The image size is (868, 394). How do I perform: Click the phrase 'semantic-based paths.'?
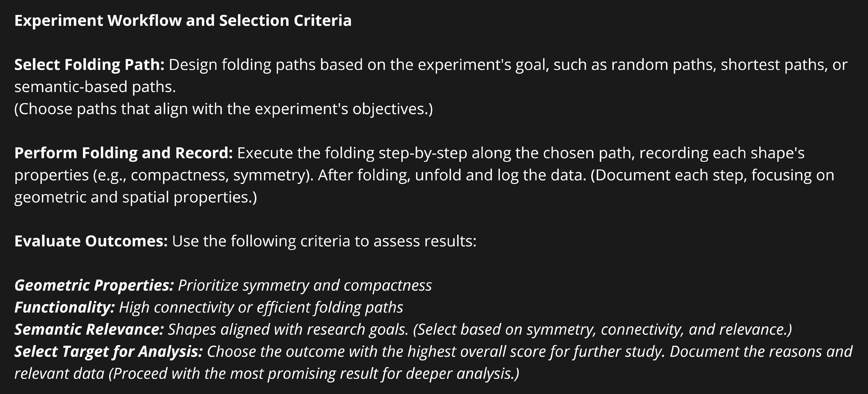[95, 87]
